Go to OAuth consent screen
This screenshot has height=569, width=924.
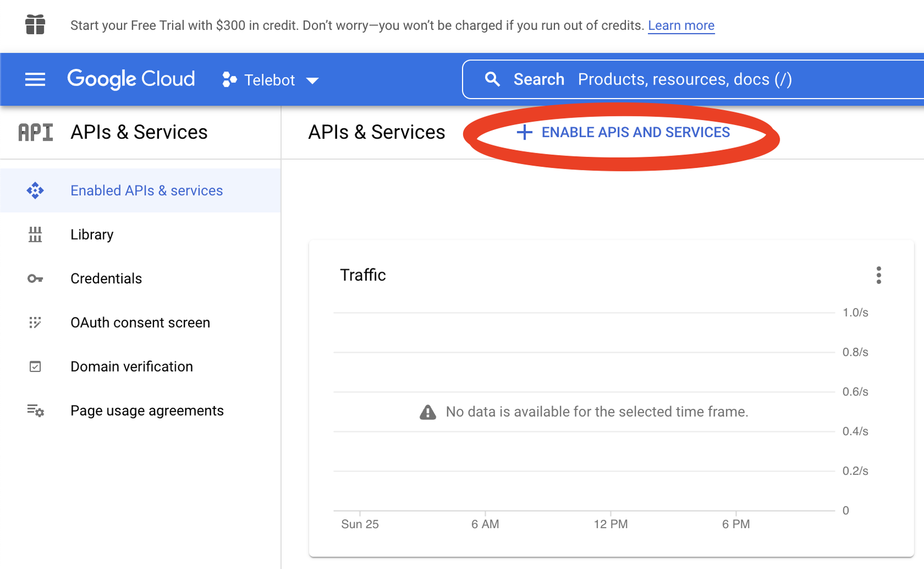(141, 323)
